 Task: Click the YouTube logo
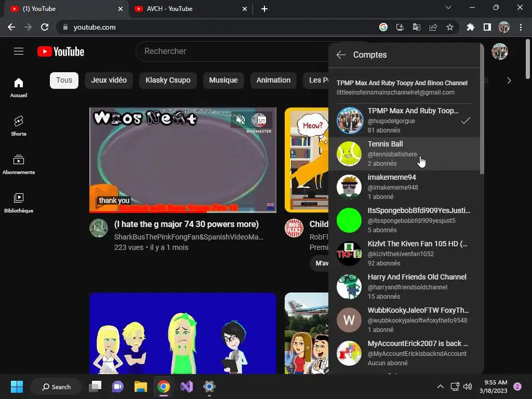point(61,51)
